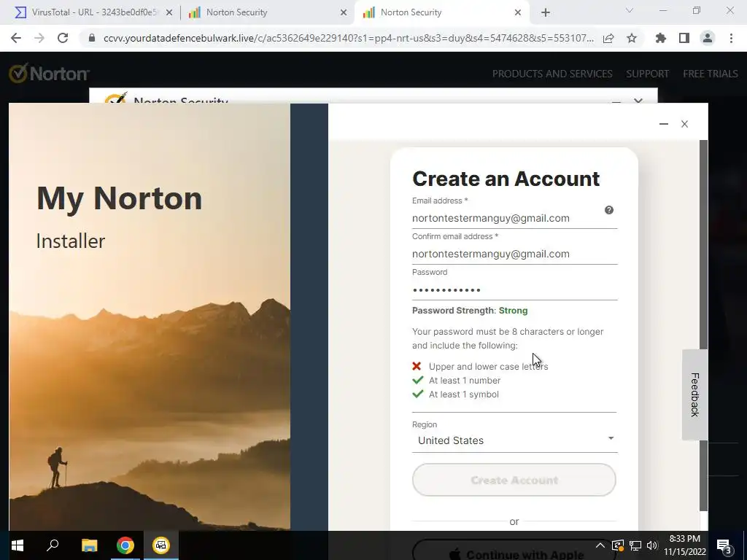This screenshot has width=747, height=560.
Task: Close the My Norton installer dialog
Action: pos(684,124)
